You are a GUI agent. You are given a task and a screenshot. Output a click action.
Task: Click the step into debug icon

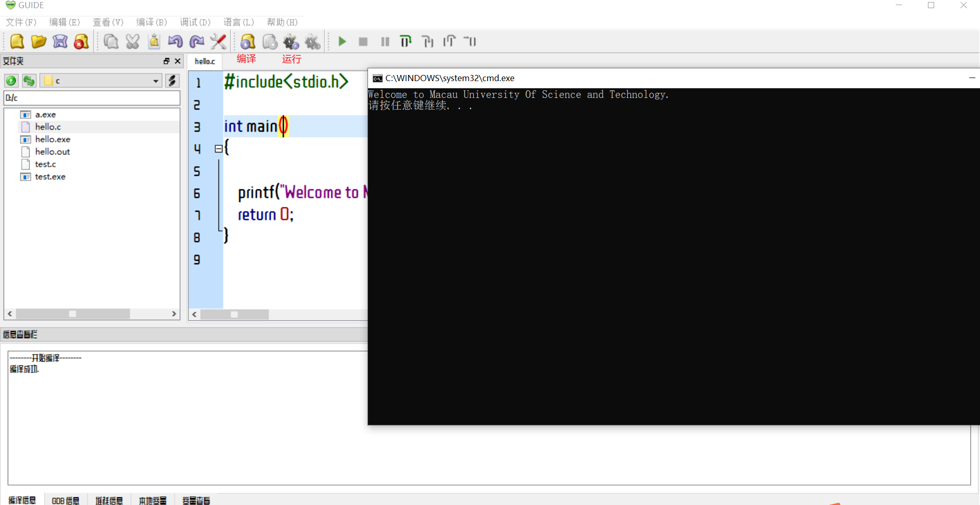428,41
